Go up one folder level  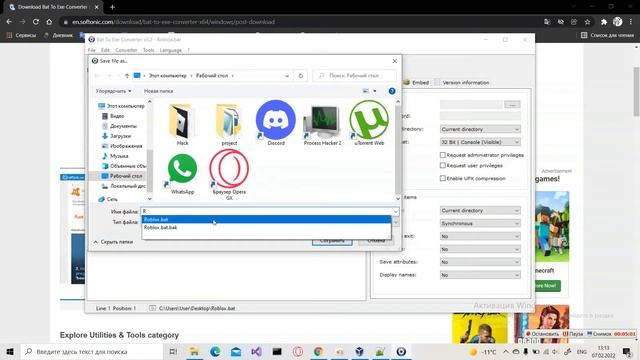[127, 76]
